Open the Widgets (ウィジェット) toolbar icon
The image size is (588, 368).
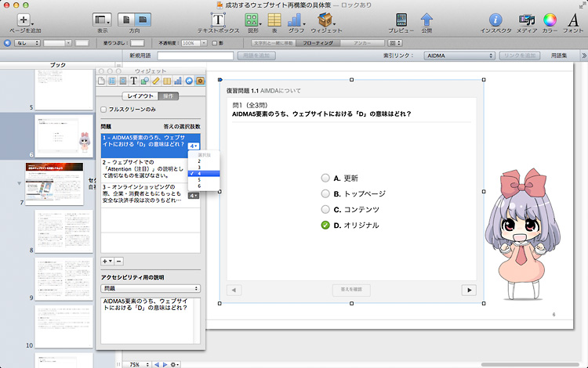point(325,20)
